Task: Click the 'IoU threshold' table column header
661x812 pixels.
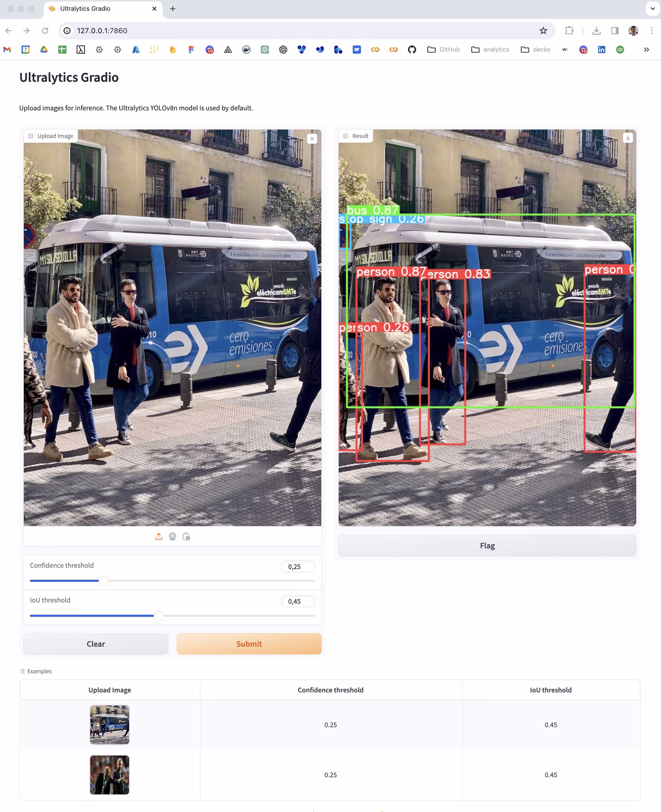Action: pyautogui.click(x=551, y=690)
